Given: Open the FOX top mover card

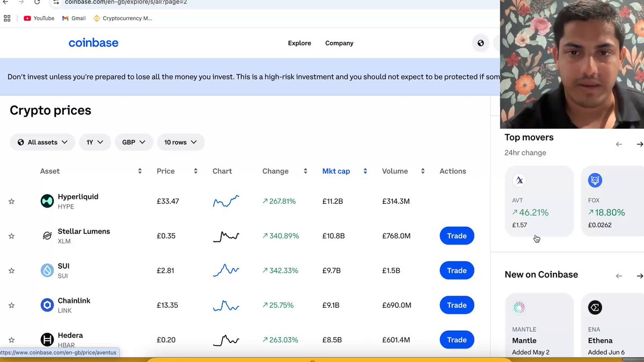Looking at the screenshot, I should 612,201.
